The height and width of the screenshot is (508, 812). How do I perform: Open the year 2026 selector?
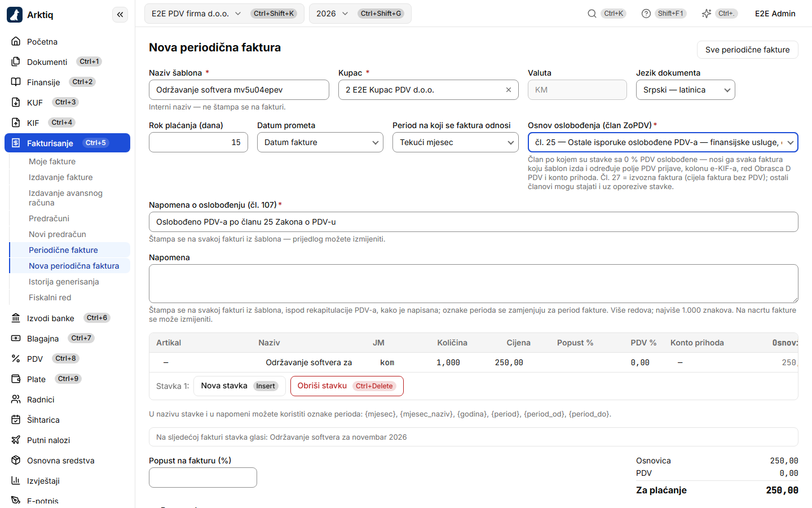(x=360, y=14)
